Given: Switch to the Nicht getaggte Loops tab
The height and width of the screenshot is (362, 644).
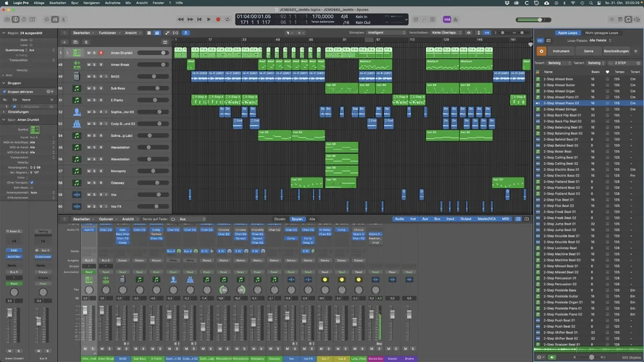Looking at the screenshot, I should (601, 33).
